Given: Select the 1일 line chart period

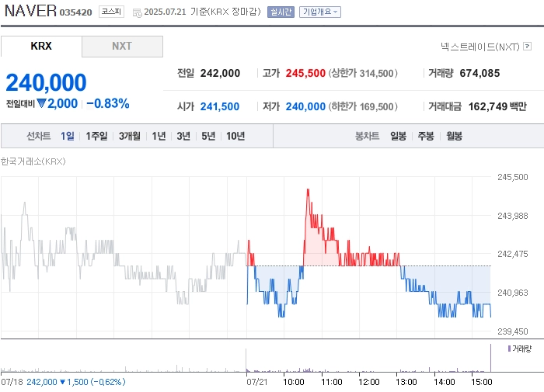Looking at the screenshot, I should [68, 136].
